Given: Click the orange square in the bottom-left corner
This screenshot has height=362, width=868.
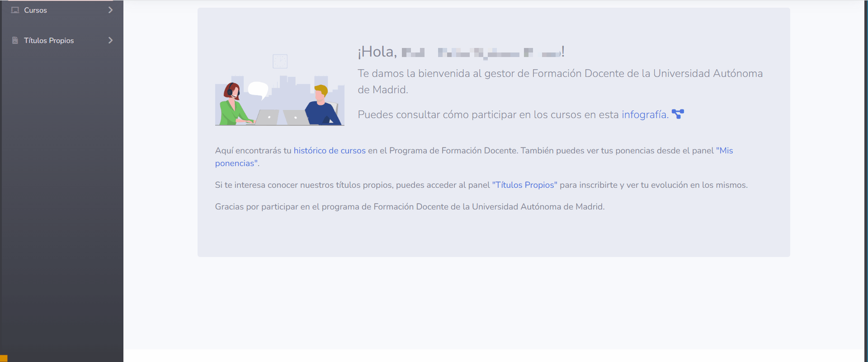Looking at the screenshot, I should tap(4, 358).
